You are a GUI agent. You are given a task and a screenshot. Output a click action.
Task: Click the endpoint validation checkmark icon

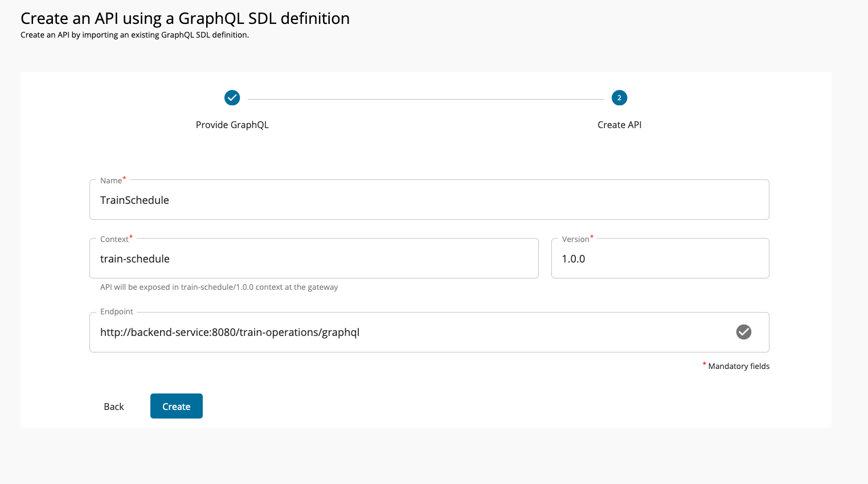click(743, 332)
